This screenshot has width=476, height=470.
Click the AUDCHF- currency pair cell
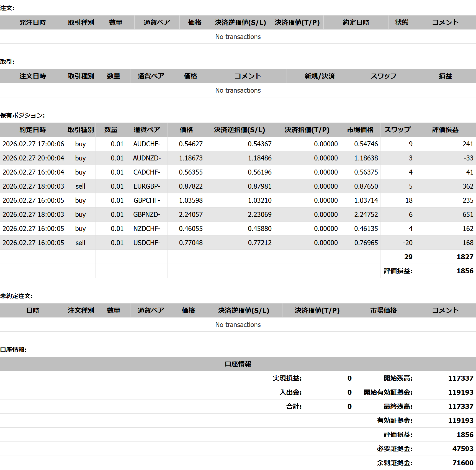pos(146,144)
